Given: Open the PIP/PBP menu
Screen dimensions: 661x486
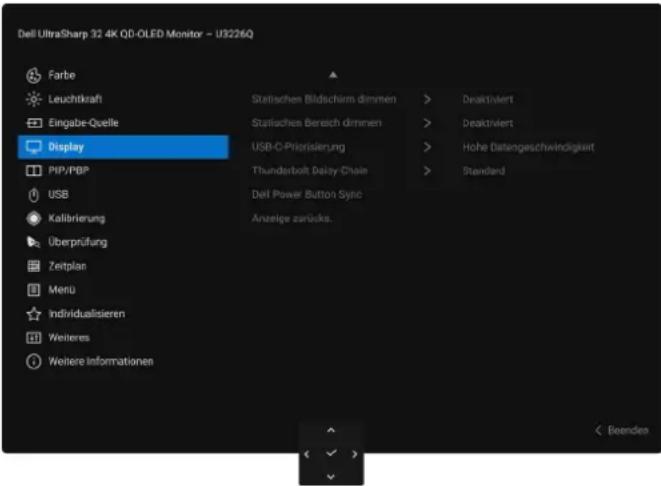Looking at the screenshot, I should point(123,171).
